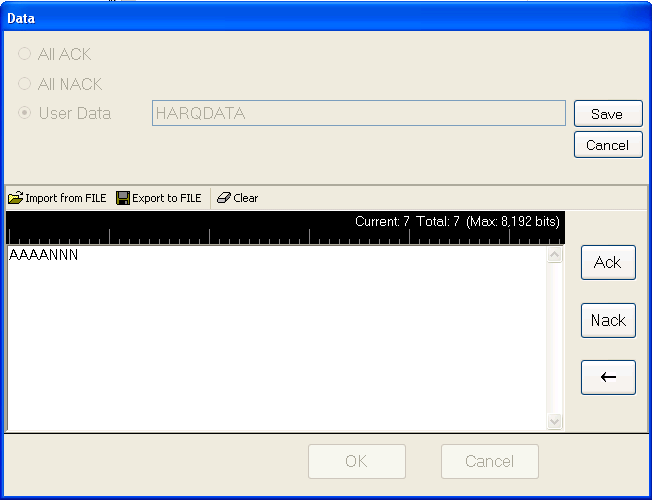
Task: Click the Export to FILE label
Action: click(167, 198)
